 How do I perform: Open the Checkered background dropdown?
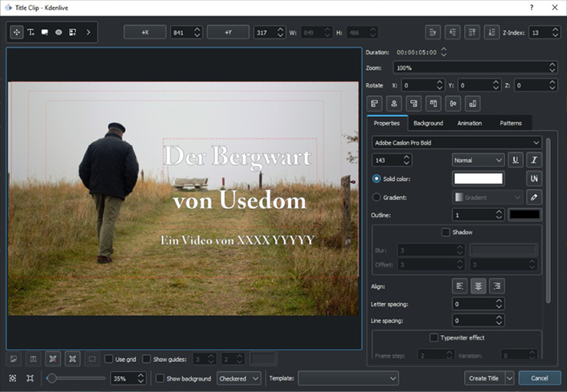point(239,378)
